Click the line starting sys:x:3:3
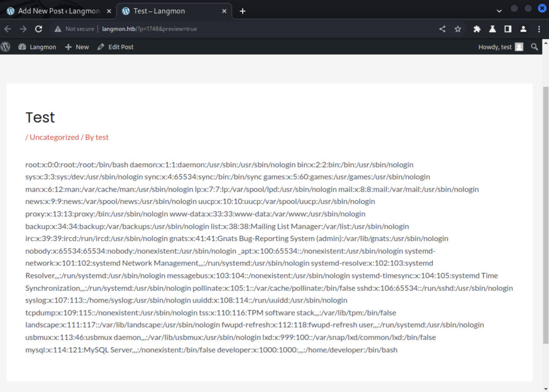The width and height of the screenshot is (549, 392). pos(227,177)
